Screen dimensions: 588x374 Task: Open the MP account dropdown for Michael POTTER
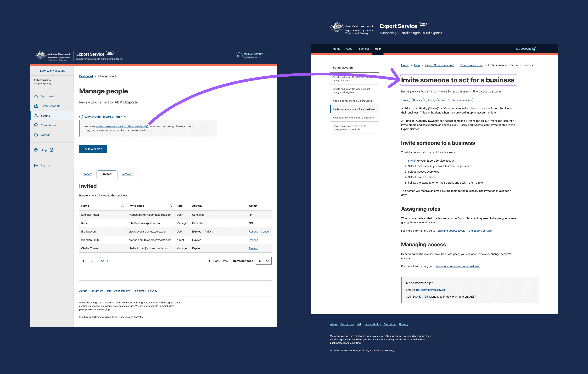[267, 56]
